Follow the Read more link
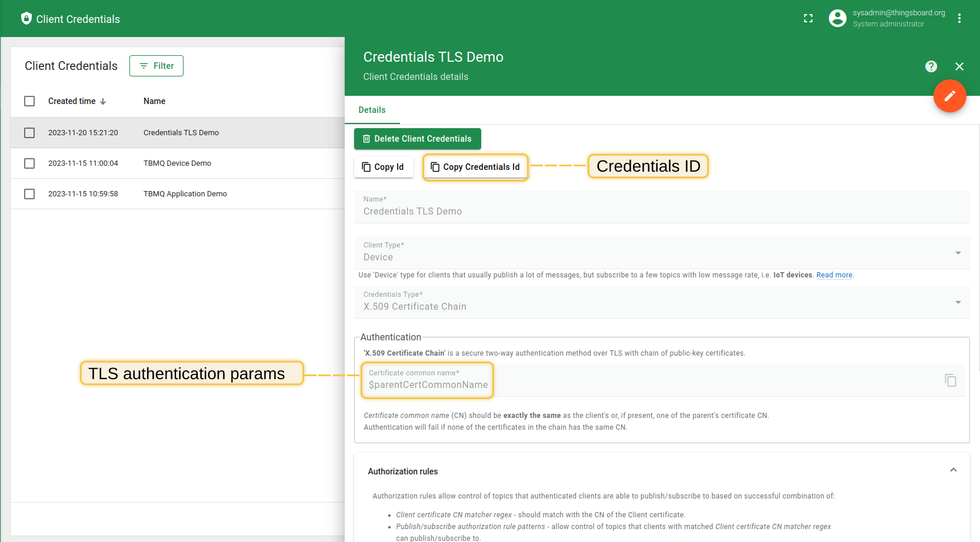The width and height of the screenshot is (980, 542). (x=834, y=275)
